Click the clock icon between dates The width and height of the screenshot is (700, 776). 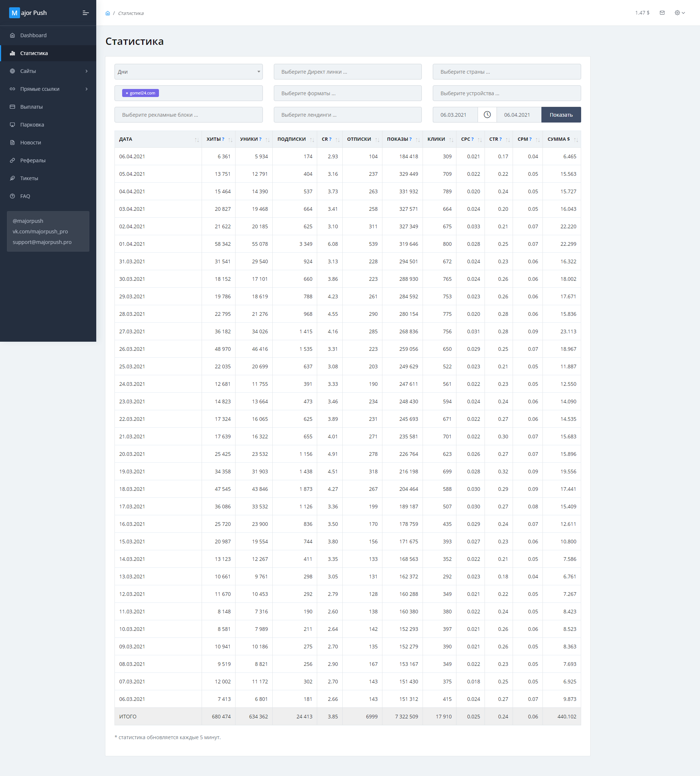click(x=487, y=115)
